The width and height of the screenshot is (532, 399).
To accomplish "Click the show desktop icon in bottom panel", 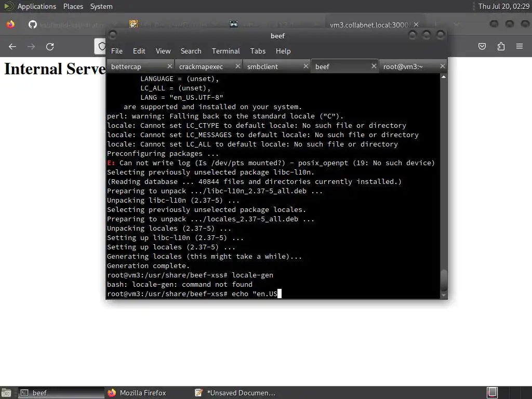I will (x=6, y=393).
